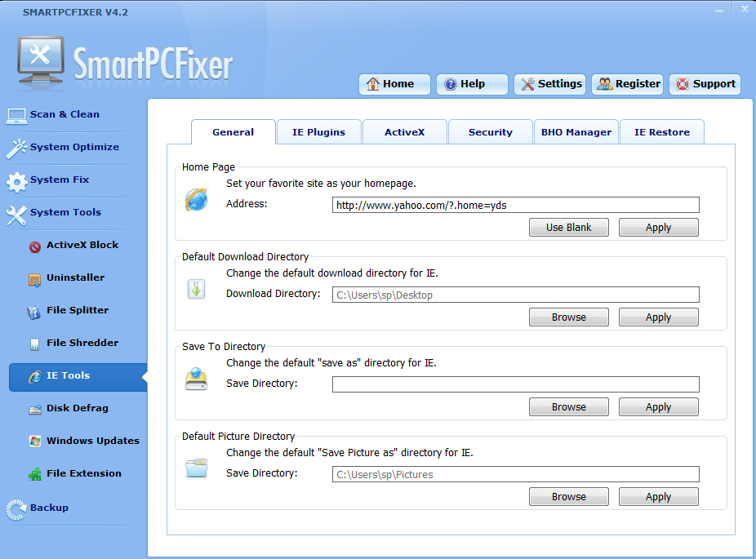756x559 pixels.
Task: Click the Save To Directory drive icon
Action: (x=196, y=379)
